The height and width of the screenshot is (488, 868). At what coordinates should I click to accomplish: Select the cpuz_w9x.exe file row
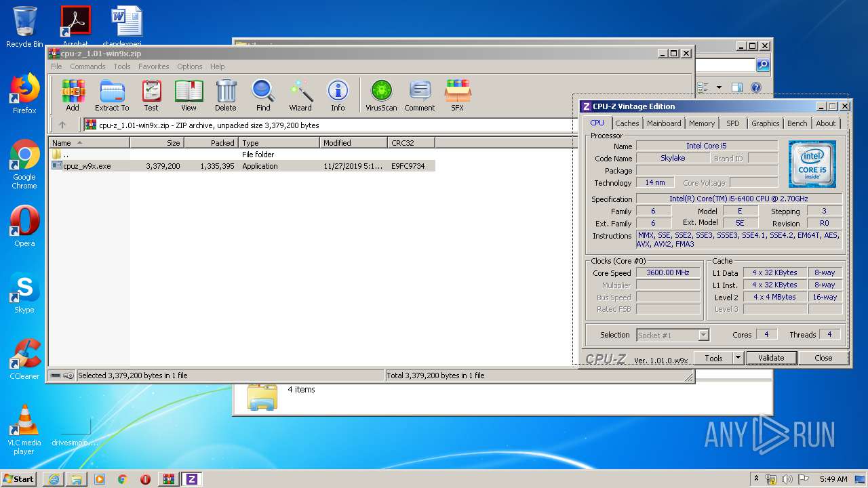tap(243, 166)
